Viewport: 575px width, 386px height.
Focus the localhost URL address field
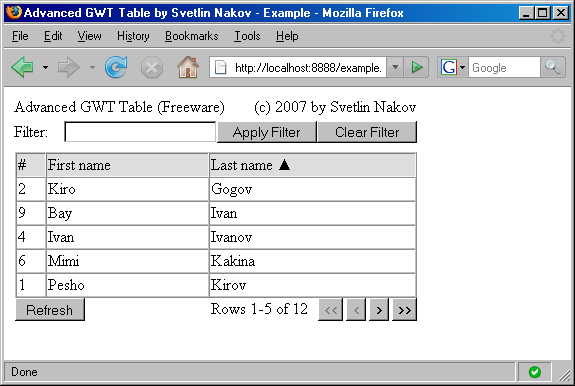point(308,67)
